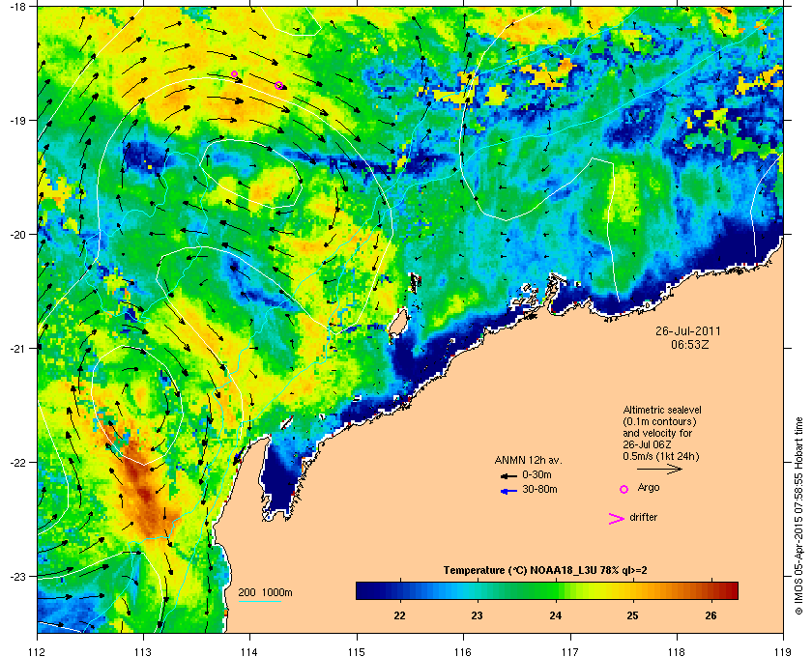Click the 'and velocity for' text line
Screen dimensions: 812x657
coord(657,433)
